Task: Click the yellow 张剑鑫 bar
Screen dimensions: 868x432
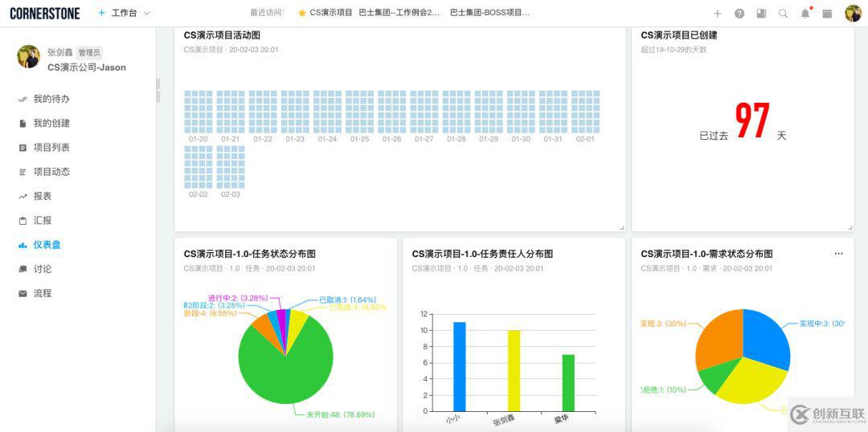Action: 514,371
